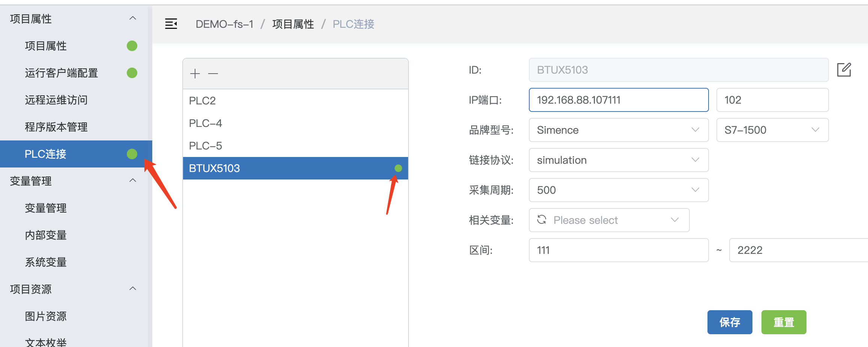Image resolution: width=868 pixels, height=347 pixels.
Task: Open 远程运维访问 in the sidebar
Action: [56, 100]
